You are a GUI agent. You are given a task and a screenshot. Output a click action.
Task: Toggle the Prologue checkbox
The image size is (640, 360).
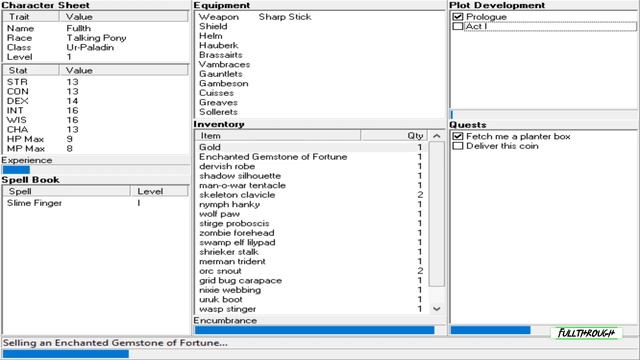458,17
